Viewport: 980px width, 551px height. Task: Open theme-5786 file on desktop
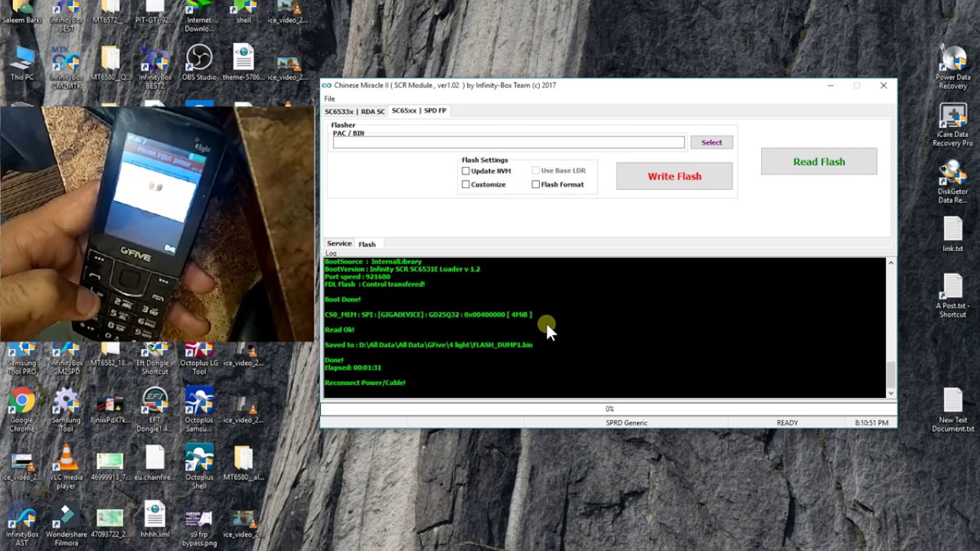pyautogui.click(x=243, y=63)
